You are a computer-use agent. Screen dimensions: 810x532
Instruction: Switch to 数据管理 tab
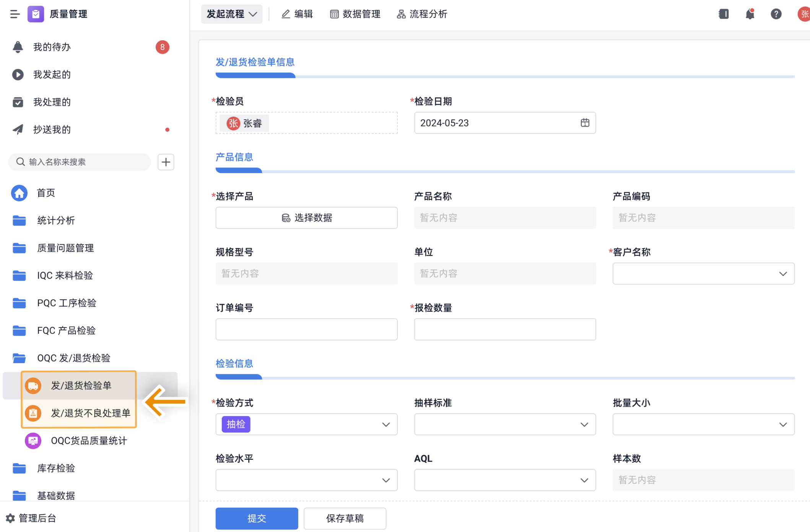coord(355,14)
